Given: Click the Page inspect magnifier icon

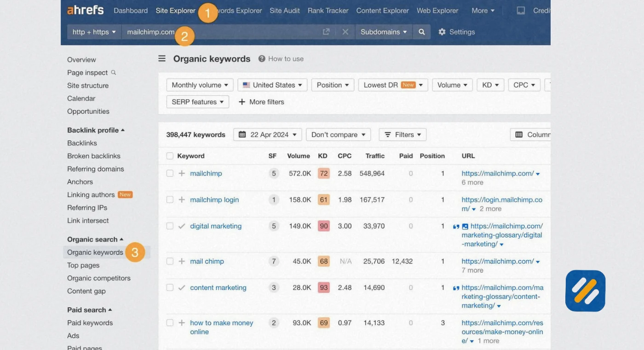Looking at the screenshot, I should (x=114, y=72).
